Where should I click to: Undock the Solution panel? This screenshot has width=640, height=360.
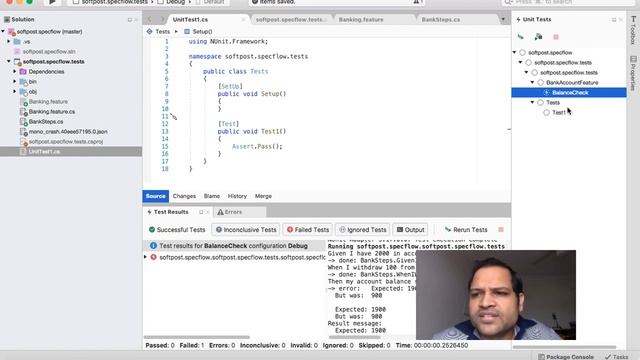(130, 20)
